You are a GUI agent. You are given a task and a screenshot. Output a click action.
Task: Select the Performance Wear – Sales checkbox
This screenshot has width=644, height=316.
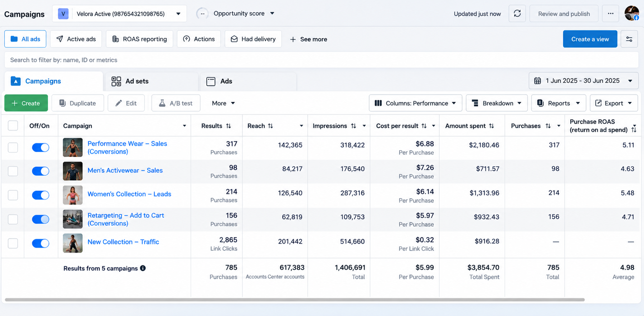pyautogui.click(x=13, y=147)
